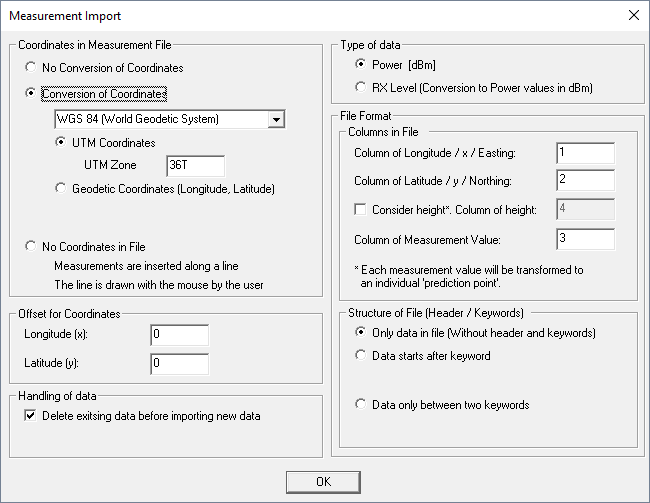Choose Data starts after keyword option
This screenshot has height=503, width=650.
361,355
